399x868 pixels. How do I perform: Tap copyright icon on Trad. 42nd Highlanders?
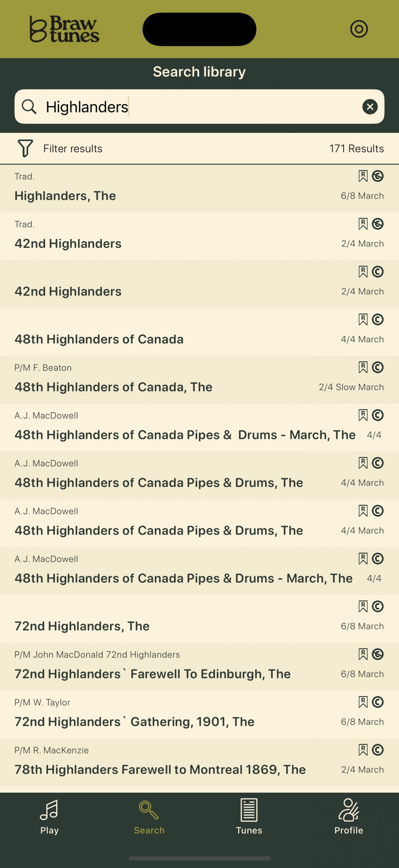pyautogui.click(x=378, y=224)
